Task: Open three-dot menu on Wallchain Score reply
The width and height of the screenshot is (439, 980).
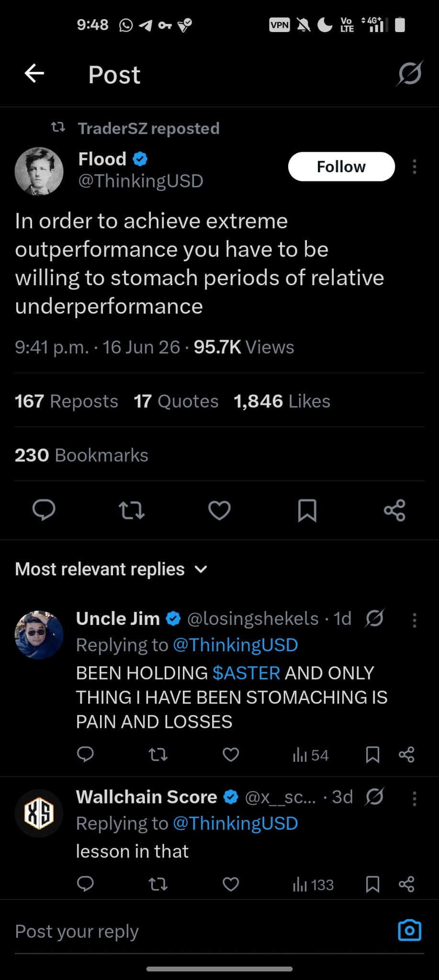Action: click(x=415, y=798)
